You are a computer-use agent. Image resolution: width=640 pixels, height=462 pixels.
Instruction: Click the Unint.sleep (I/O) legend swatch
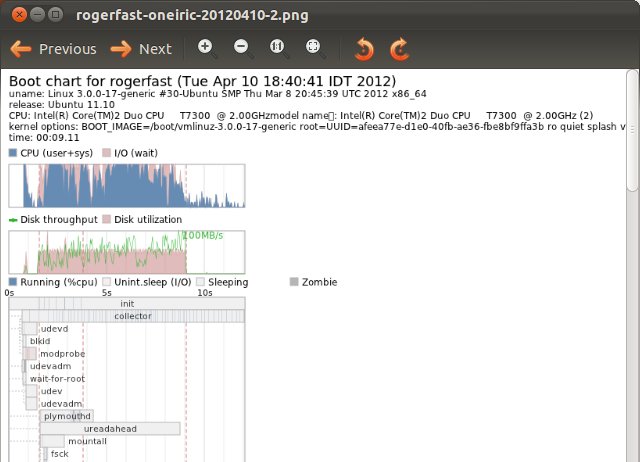point(107,282)
